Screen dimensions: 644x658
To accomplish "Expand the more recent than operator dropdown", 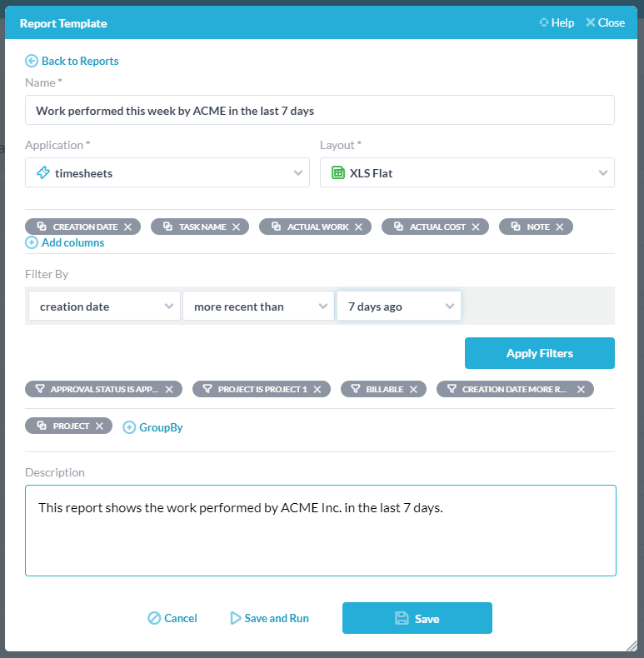I will point(258,306).
